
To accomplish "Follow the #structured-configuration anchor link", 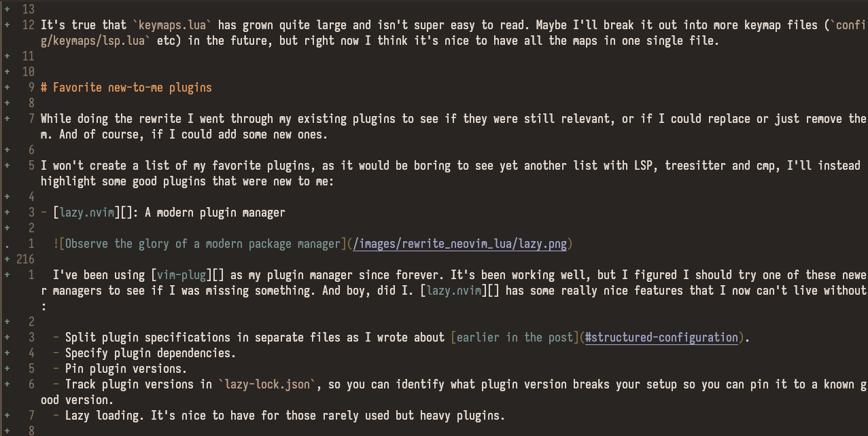I will pyautogui.click(x=661, y=338).
